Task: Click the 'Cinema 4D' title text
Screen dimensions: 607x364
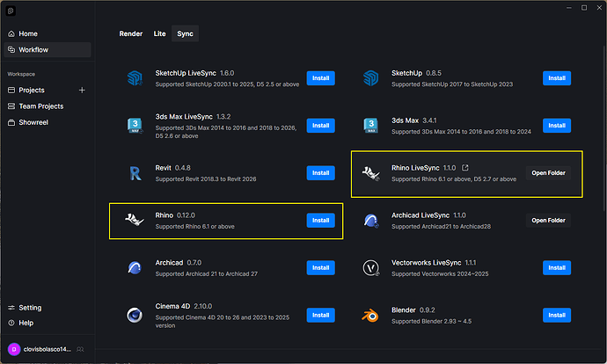Action: (172, 306)
